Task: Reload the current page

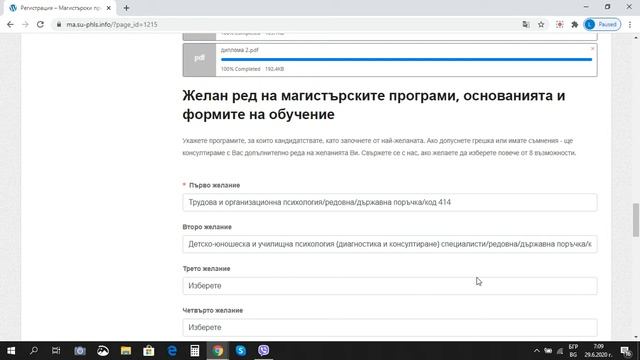Action: coord(40,24)
